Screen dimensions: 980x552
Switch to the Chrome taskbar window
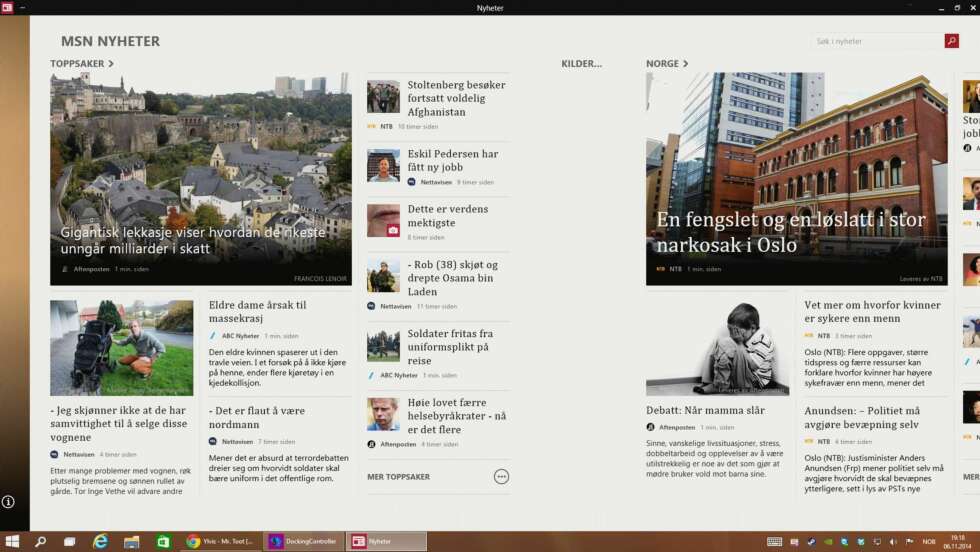(x=222, y=541)
